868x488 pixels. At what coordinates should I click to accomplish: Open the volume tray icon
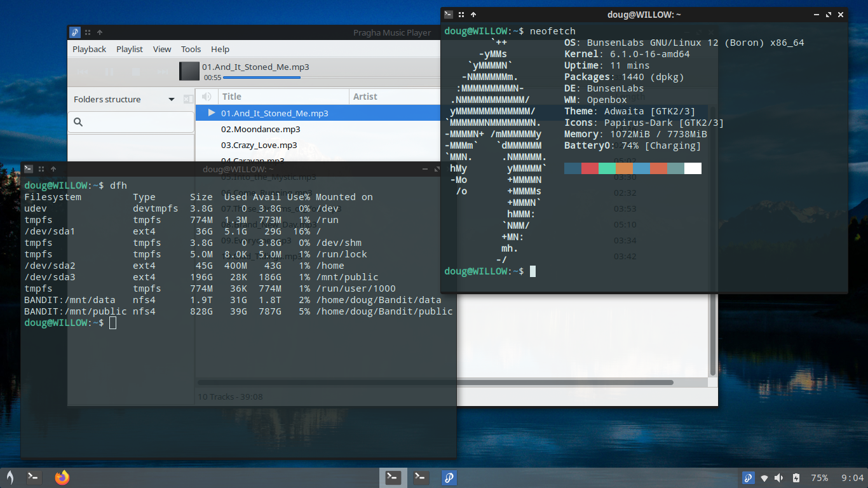point(780,478)
